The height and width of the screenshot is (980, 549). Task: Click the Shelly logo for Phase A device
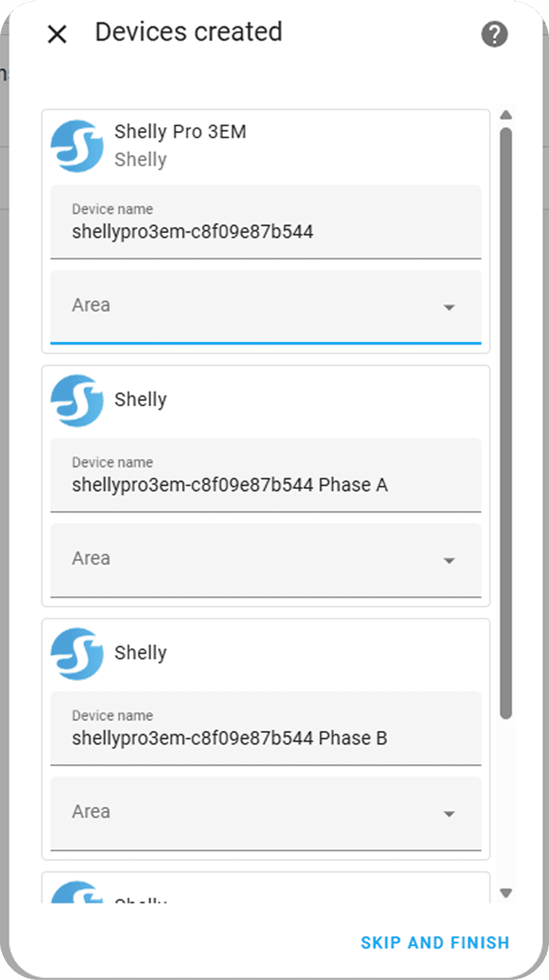pyautogui.click(x=77, y=400)
